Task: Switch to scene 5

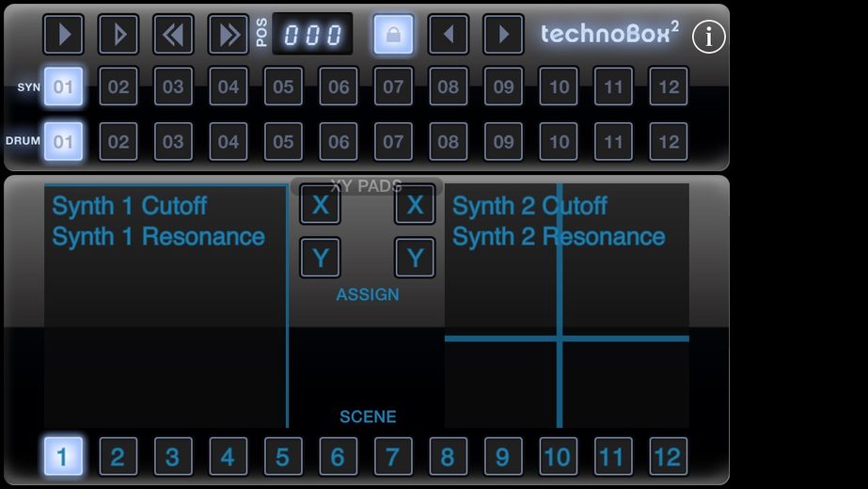Action: pos(283,457)
